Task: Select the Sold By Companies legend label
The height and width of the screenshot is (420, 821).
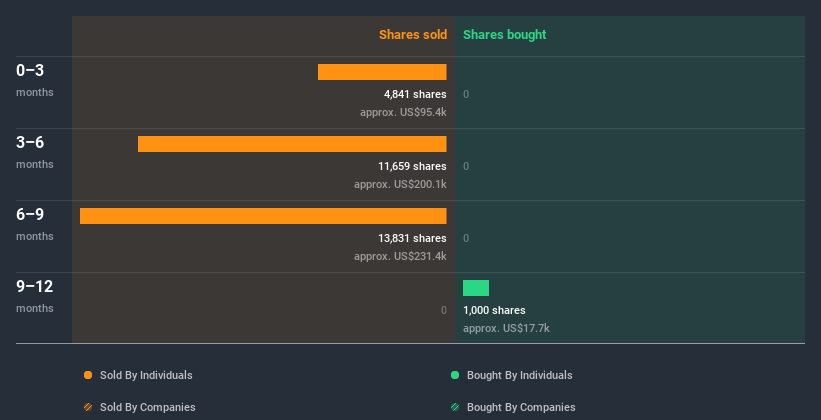Action: coord(148,407)
